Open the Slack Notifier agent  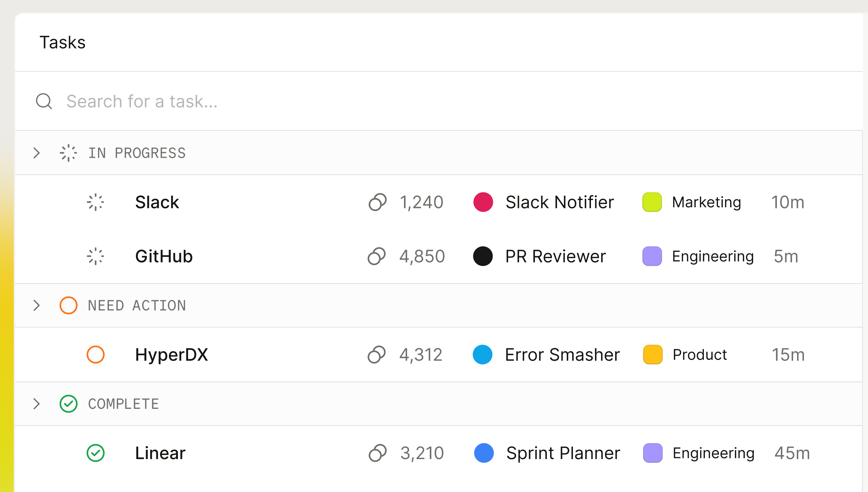(x=559, y=202)
